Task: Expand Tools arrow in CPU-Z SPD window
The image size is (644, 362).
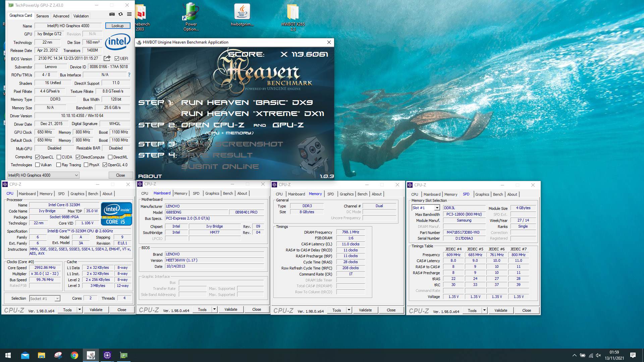Action: click(484, 310)
